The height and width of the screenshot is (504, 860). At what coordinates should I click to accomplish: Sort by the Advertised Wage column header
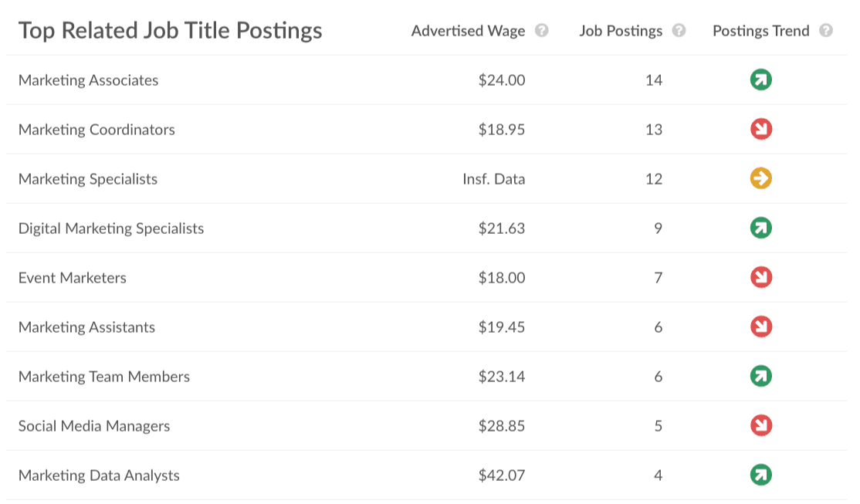pyautogui.click(x=468, y=31)
